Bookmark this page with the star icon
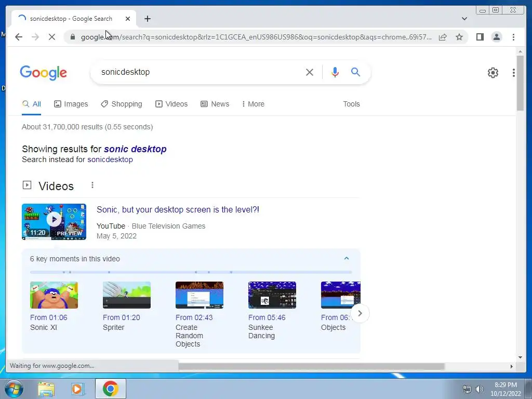The height and width of the screenshot is (399, 532). pos(459,37)
